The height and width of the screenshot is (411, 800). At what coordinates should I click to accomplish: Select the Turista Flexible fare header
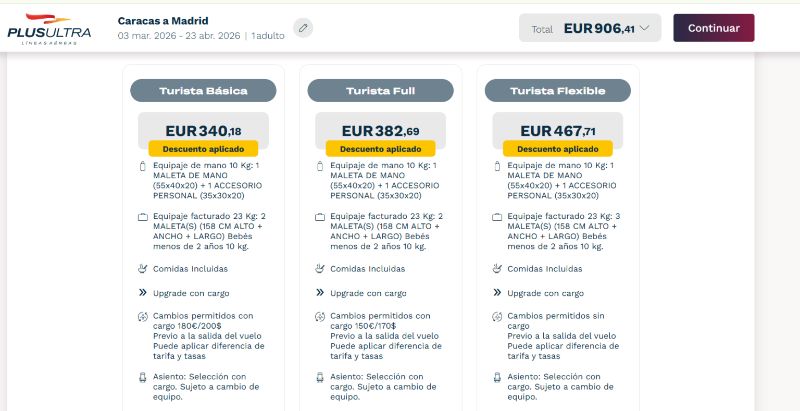(x=557, y=91)
